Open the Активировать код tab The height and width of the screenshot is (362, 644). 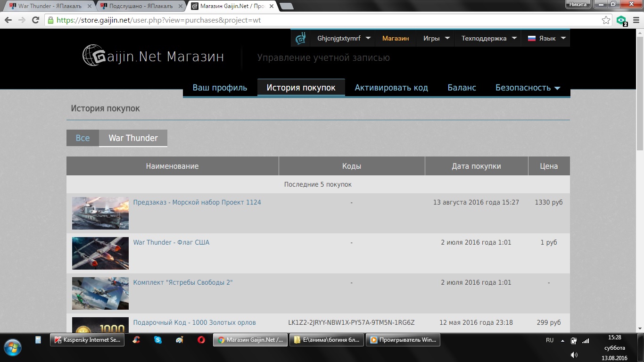coord(391,88)
